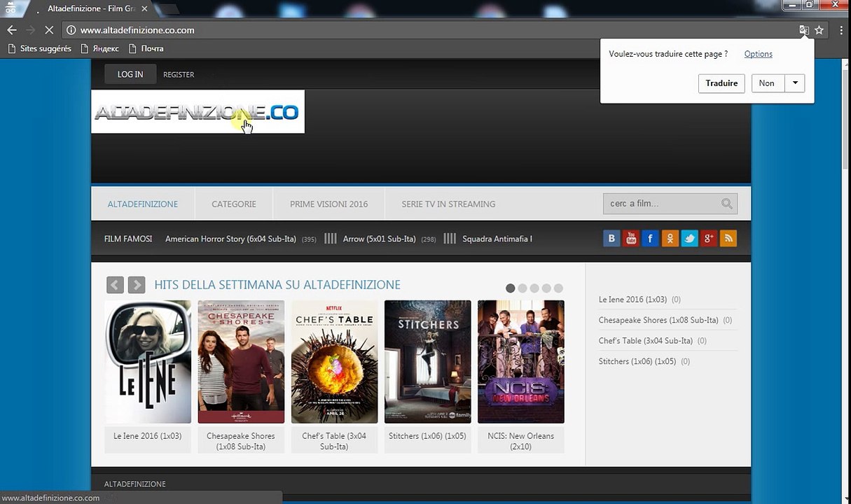Select fourth carousel pagination dot
This screenshot has width=851, height=504.
pos(546,288)
